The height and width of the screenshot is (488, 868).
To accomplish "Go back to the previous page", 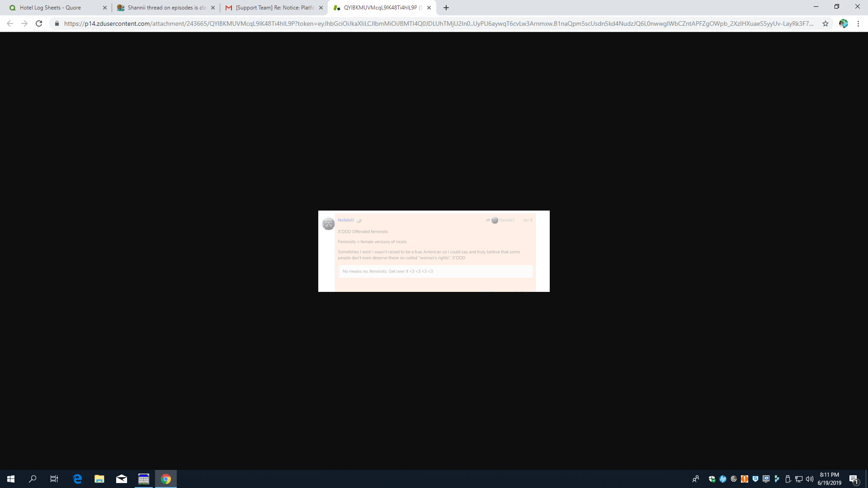I will pos(10,23).
